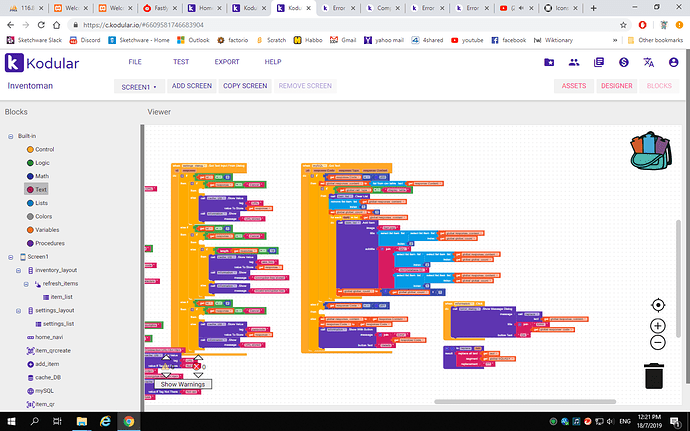
Task: Open the community people icon
Action: click(x=574, y=62)
